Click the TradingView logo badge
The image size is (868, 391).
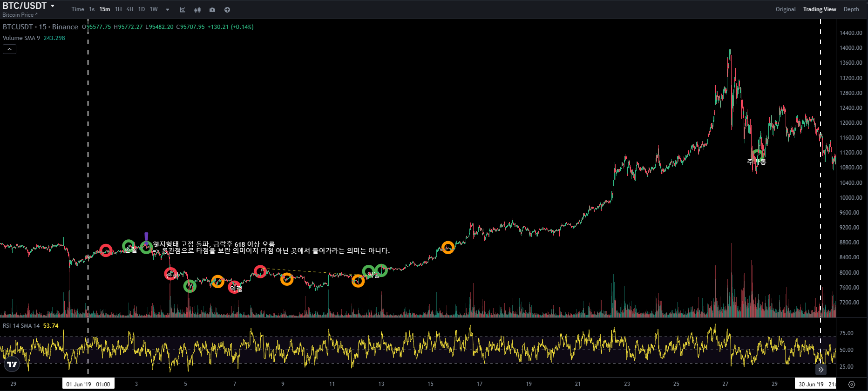[12, 364]
